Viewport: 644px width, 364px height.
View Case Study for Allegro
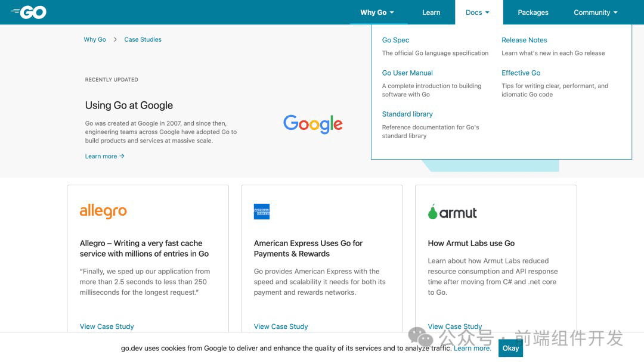[x=107, y=326]
